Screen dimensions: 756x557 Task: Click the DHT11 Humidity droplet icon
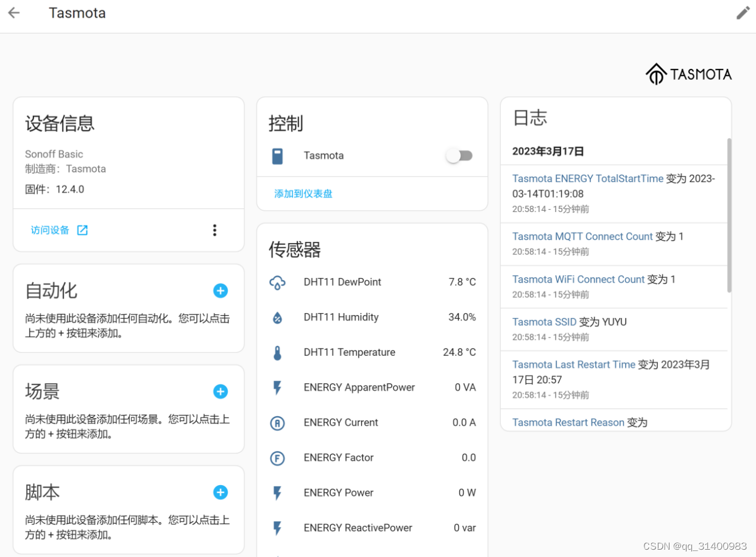[x=277, y=317]
